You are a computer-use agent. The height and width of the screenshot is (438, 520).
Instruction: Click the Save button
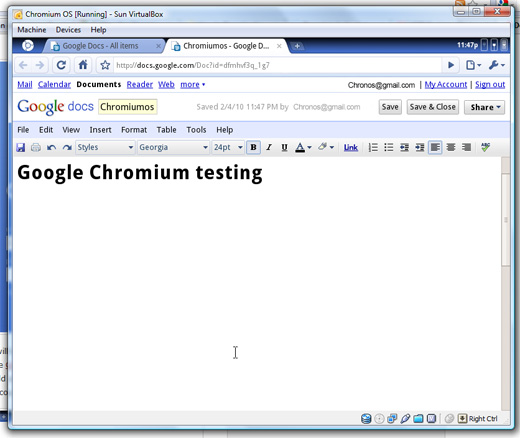(390, 107)
